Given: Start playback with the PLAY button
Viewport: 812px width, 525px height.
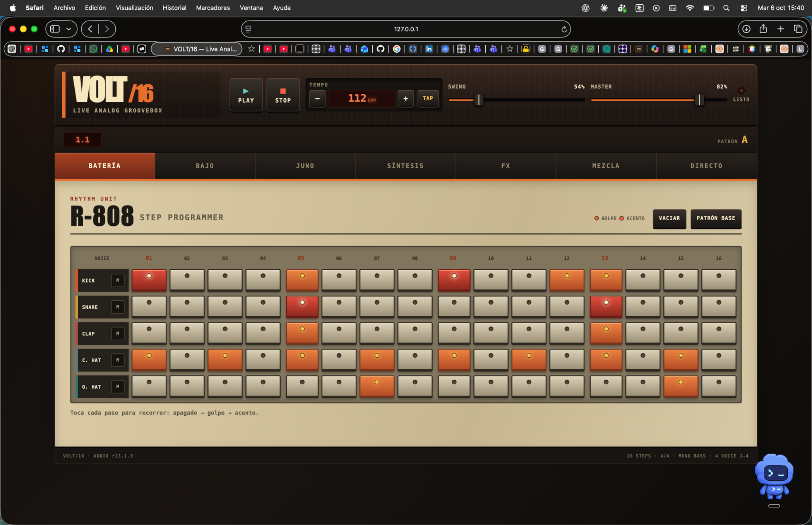Looking at the screenshot, I should 246,95.
